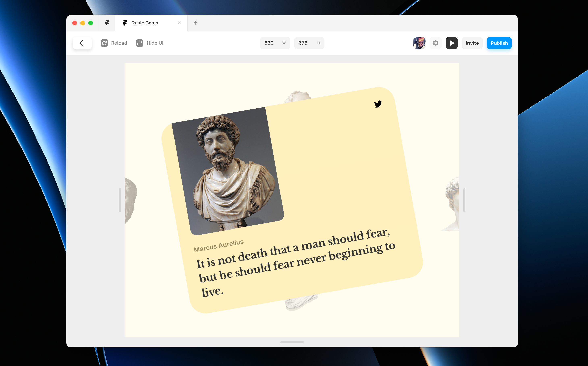588x366 pixels.
Task: Open the Framer home logo tab
Action: [107, 23]
